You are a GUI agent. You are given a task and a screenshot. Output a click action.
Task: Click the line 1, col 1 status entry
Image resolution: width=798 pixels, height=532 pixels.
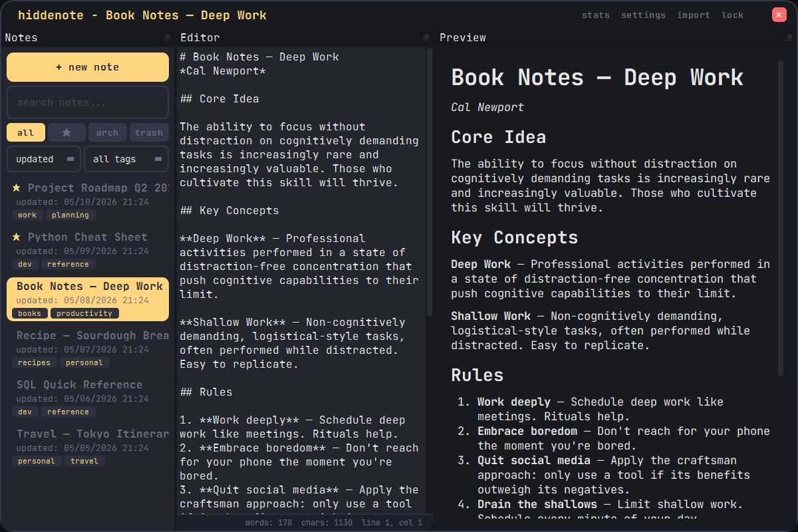392,523
